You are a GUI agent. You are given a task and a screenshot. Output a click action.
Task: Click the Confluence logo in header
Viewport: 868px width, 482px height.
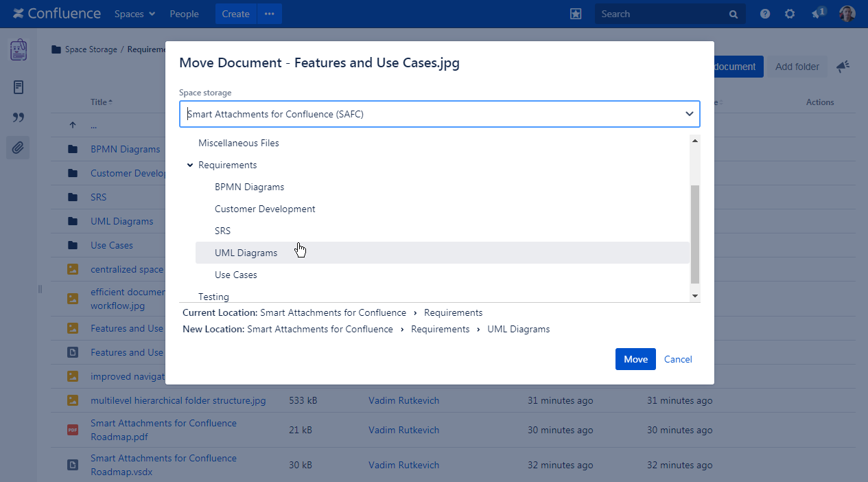[x=57, y=14]
